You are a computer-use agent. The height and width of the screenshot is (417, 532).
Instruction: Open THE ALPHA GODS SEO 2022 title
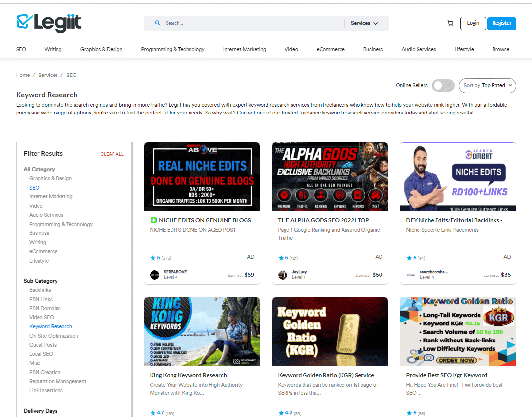coord(323,220)
